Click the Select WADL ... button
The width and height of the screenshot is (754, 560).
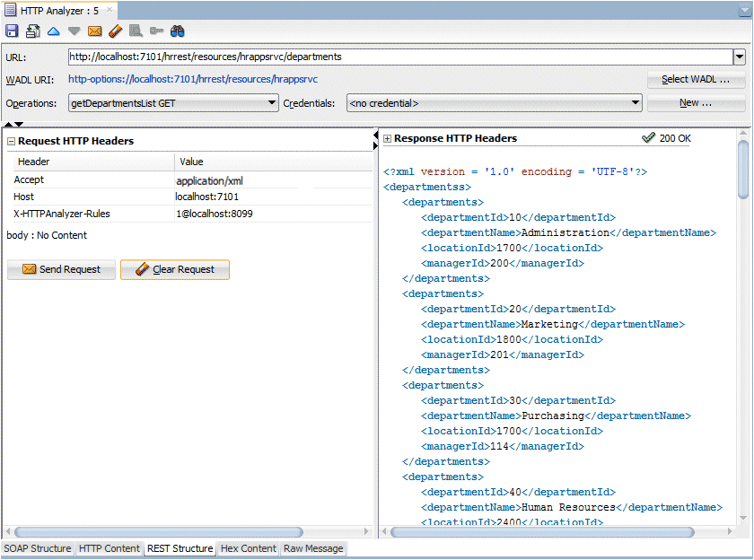pos(696,79)
